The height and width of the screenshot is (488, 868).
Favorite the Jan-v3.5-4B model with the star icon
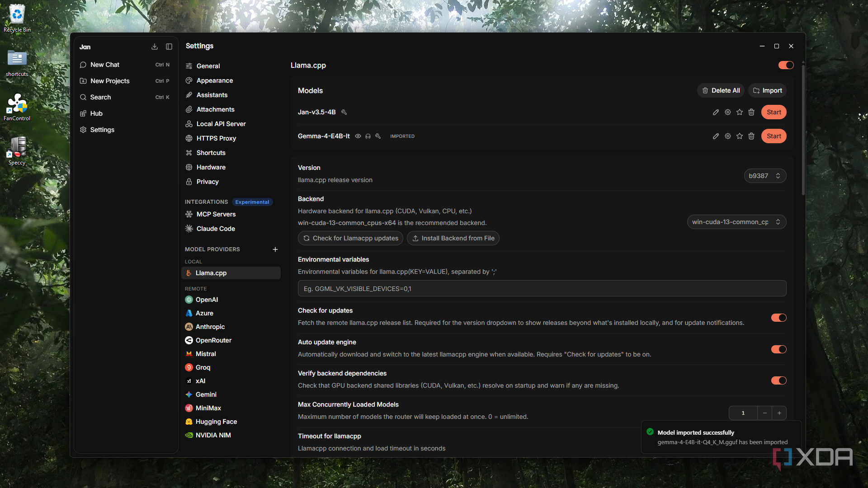pyautogui.click(x=740, y=112)
